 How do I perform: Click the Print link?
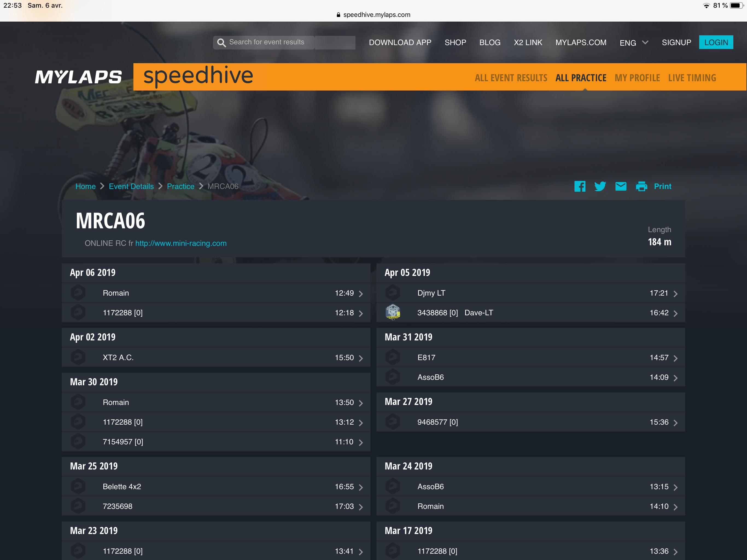pos(663,186)
